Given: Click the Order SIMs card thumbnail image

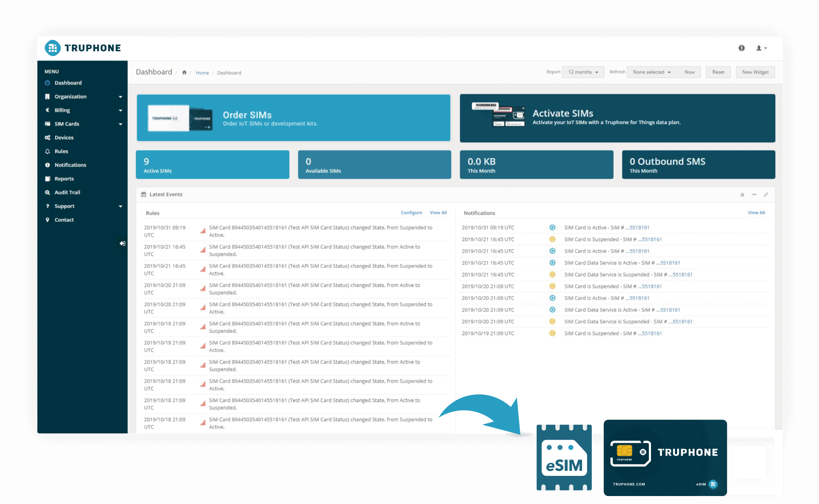Looking at the screenshot, I should tap(180, 118).
